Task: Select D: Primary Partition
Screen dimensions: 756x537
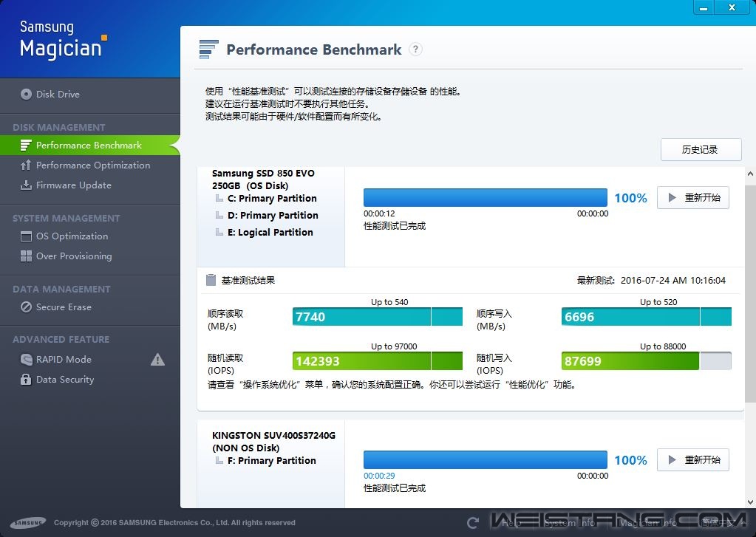Action: click(x=273, y=216)
